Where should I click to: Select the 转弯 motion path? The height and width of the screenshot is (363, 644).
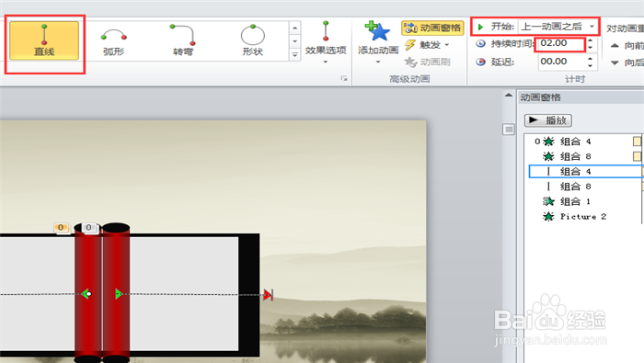click(x=183, y=41)
